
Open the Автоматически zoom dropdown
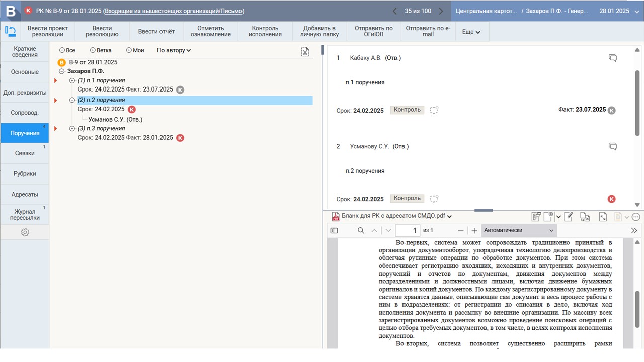click(518, 230)
